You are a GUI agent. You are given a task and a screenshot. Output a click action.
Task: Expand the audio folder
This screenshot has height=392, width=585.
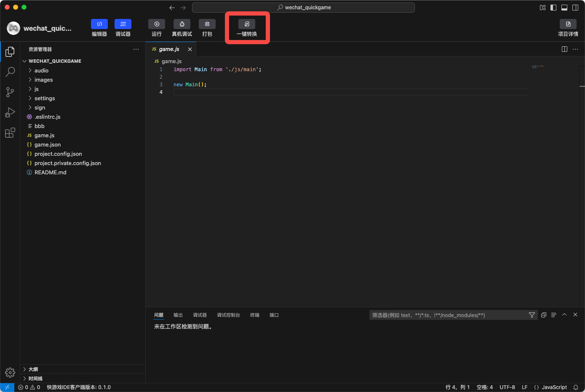(x=41, y=70)
